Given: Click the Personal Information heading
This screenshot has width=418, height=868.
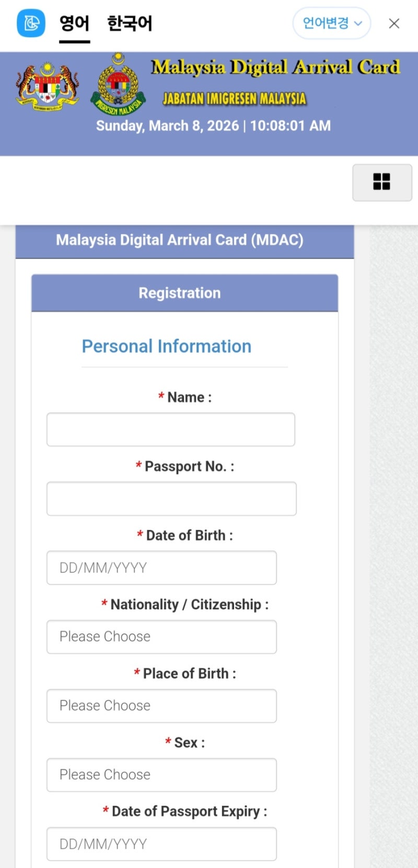Looking at the screenshot, I should tap(167, 346).
